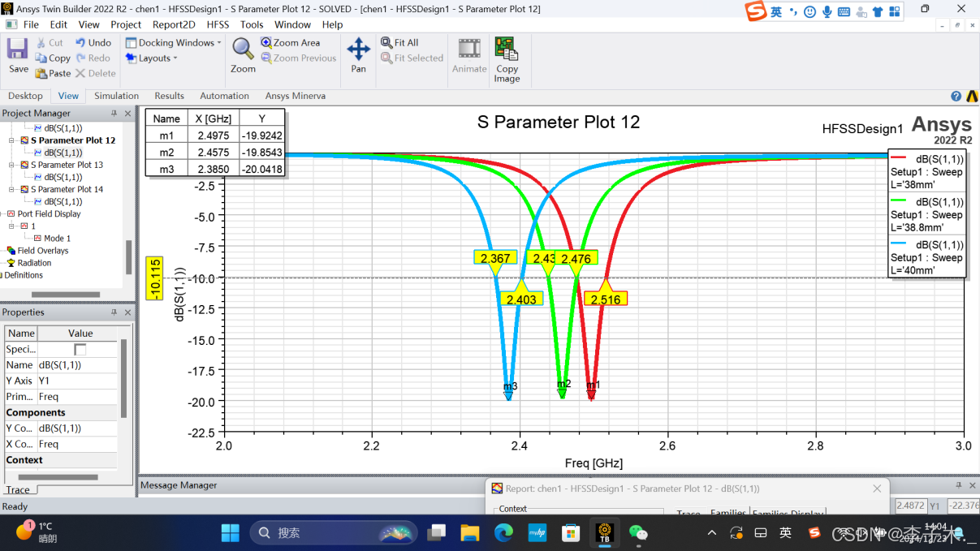Collapse Port Field Display node 1
The height and width of the screenshot is (551, 980).
pyautogui.click(x=12, y=226)
